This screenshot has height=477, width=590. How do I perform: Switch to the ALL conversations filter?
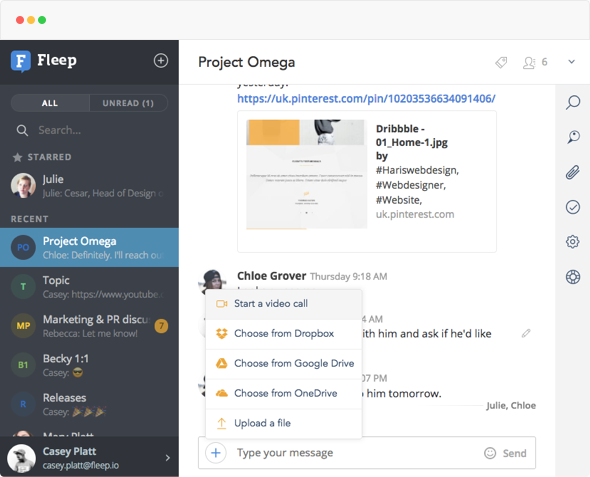point(50,103)
